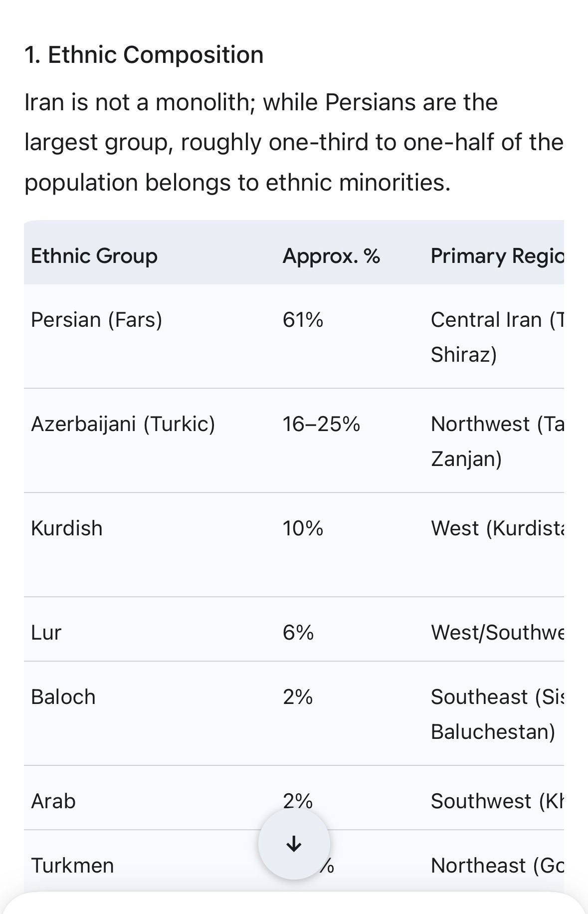This screenshot has height=914, width=588.
Task: Click the Ethnic Group column header
Action: pyautogui.click(x=94, y=256)
